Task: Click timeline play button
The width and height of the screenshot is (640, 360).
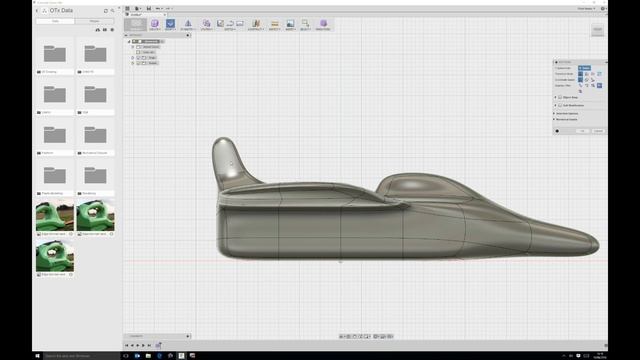Action: click(x=138, y=345)
